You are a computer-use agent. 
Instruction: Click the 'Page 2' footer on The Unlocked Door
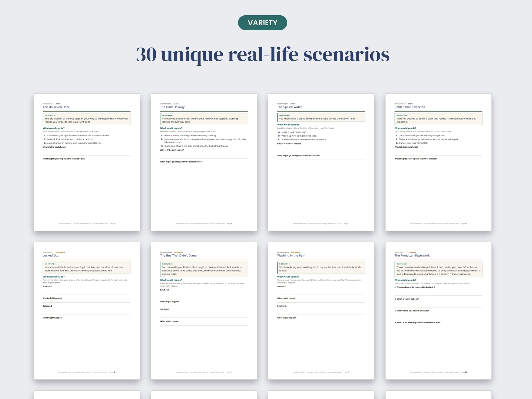[112, 224]
